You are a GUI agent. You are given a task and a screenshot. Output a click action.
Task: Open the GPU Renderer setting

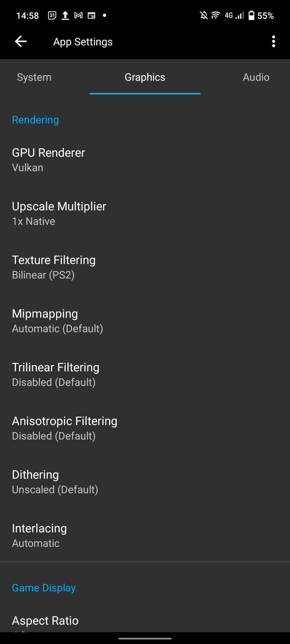(x=145, y=160)
